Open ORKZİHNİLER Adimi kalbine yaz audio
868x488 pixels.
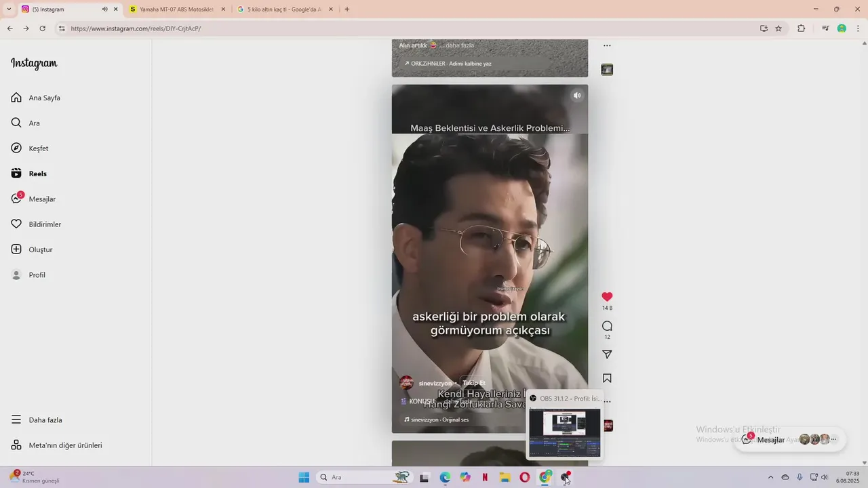448,64
